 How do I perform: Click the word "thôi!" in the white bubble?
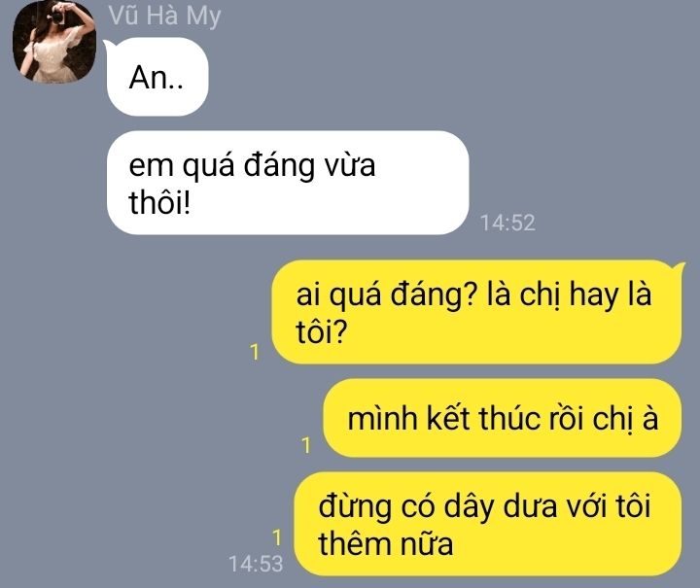pos(159,202)
